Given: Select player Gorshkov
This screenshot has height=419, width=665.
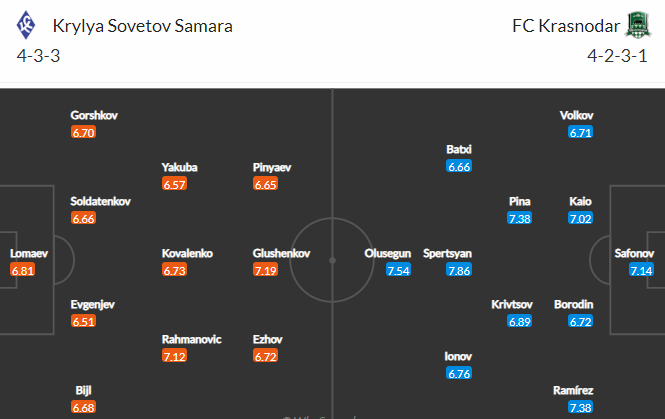Looking at the screenshot, I should pos(94,115).
